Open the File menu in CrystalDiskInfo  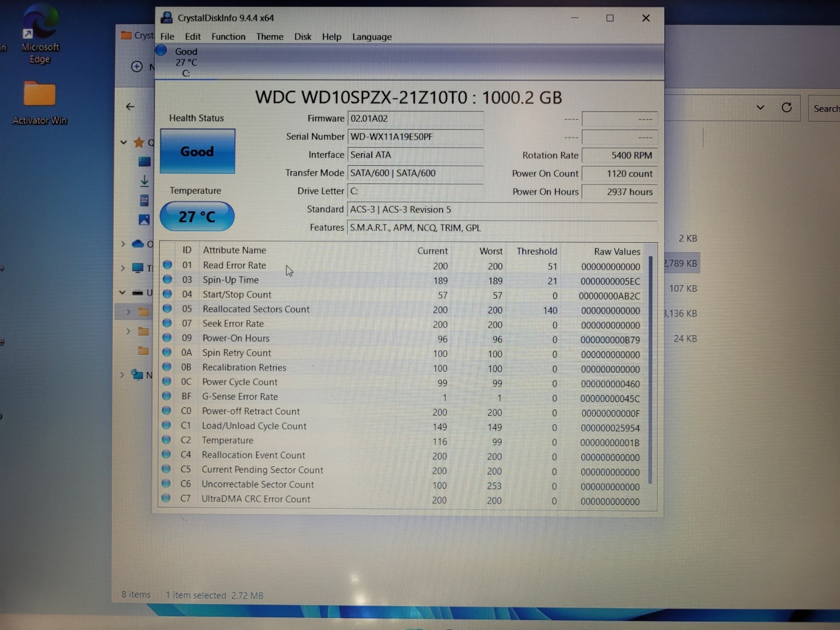(167, 37)
